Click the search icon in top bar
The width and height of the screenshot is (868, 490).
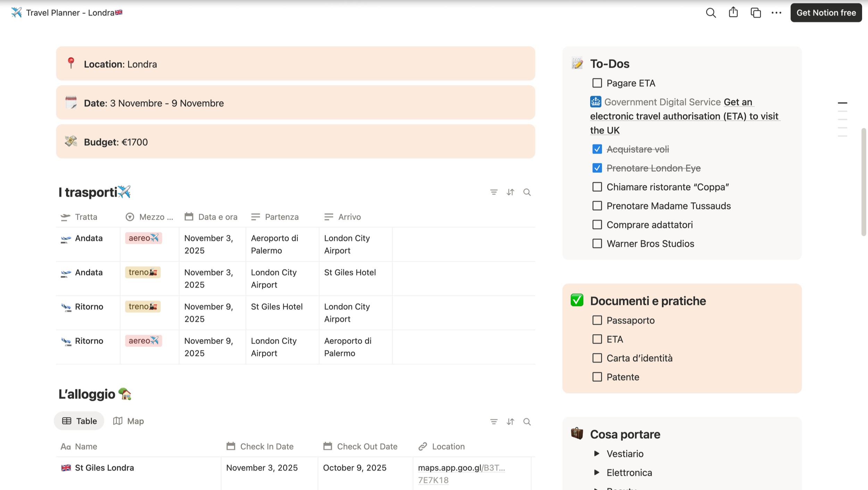711,13
